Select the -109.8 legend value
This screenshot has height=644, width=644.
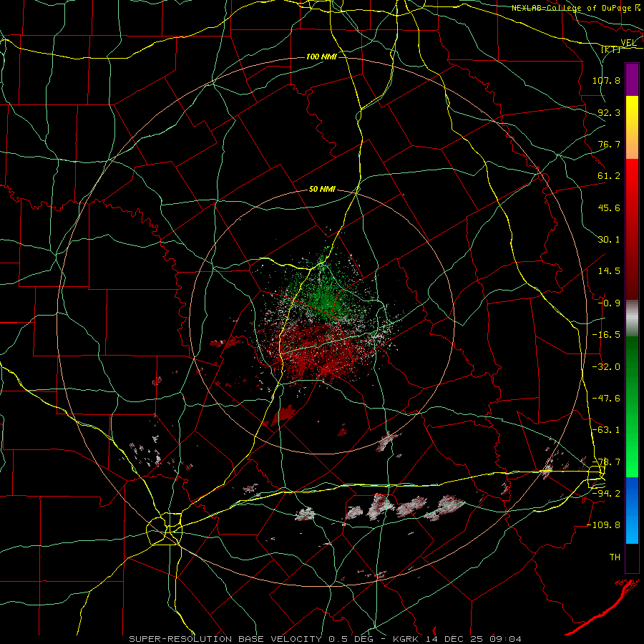[603, 525]
